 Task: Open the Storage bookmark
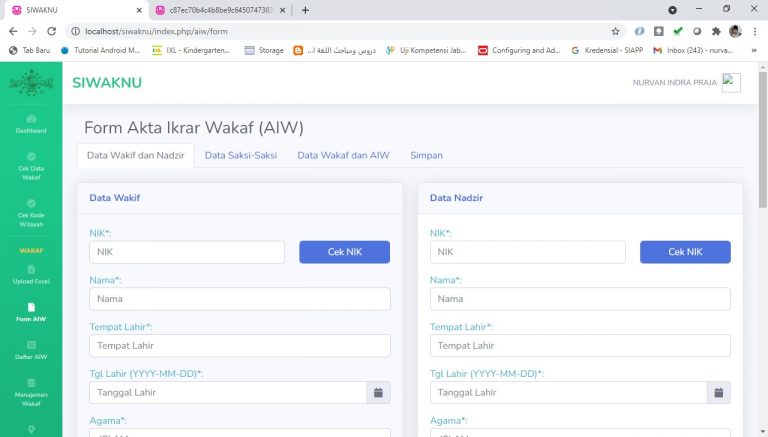(x=264, y=50)
